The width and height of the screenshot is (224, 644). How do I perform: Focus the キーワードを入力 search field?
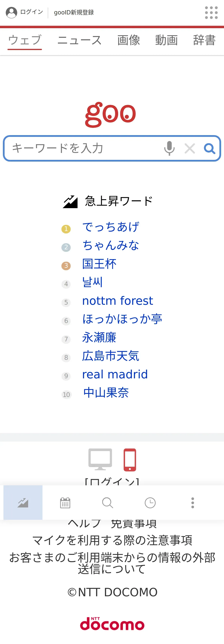point(82,148)
